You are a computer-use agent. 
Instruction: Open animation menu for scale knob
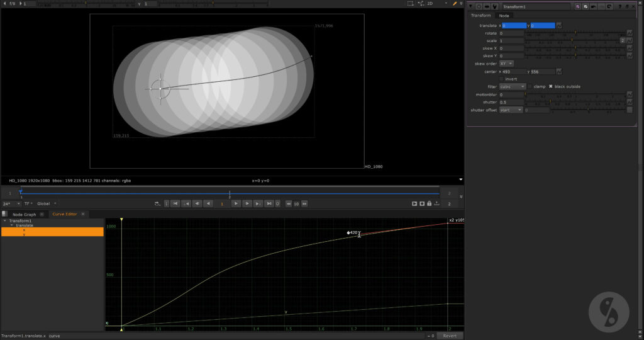tap(629, 40)
